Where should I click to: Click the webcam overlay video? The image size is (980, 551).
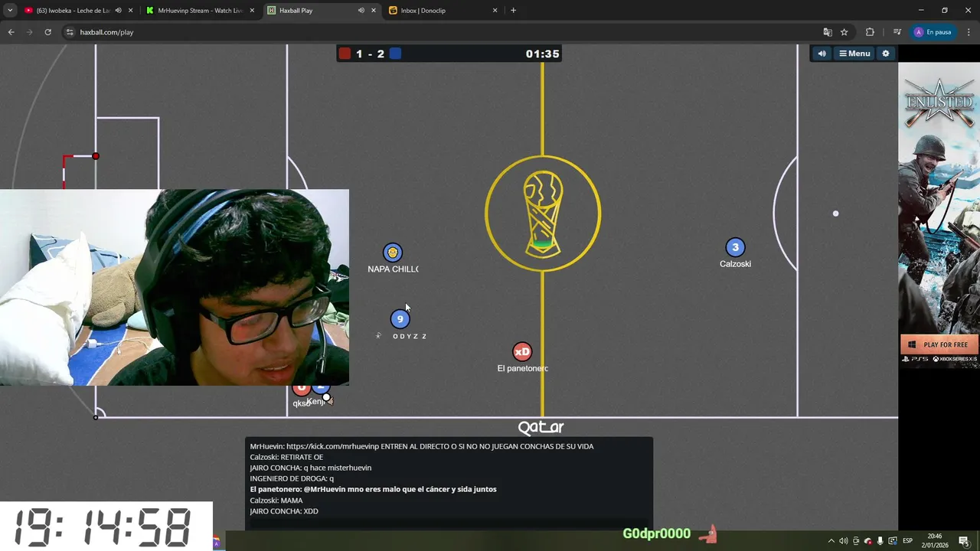pos(175,288)
